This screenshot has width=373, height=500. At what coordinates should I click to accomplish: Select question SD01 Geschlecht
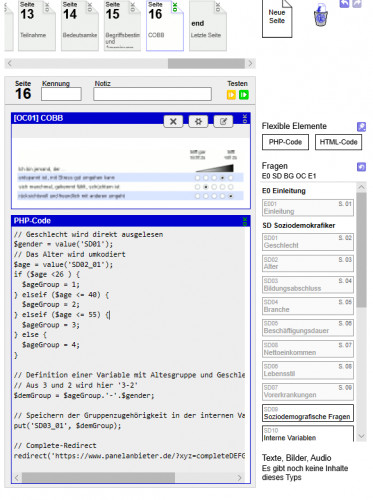point(308,242)
